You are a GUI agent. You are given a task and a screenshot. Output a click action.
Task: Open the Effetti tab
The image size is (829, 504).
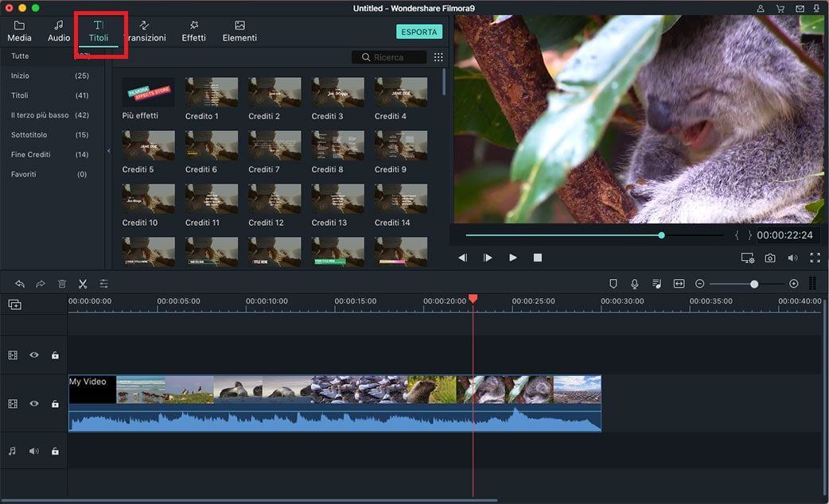(193, 31)
